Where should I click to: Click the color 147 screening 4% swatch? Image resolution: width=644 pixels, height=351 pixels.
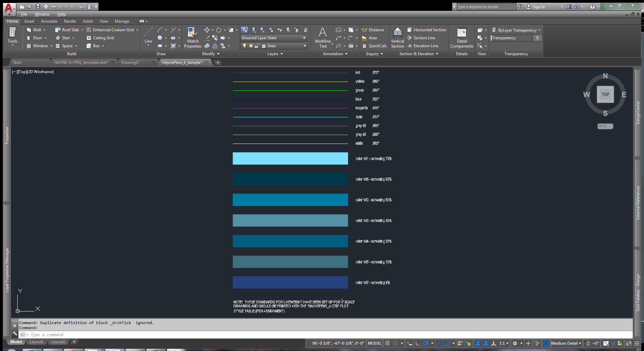point(290,283)
